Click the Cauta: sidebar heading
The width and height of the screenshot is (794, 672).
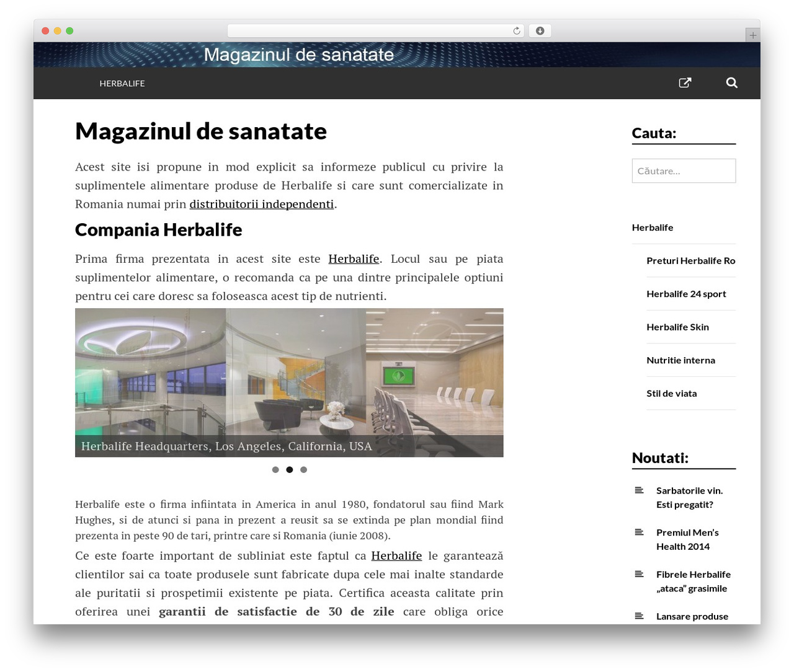pos(654,133)
